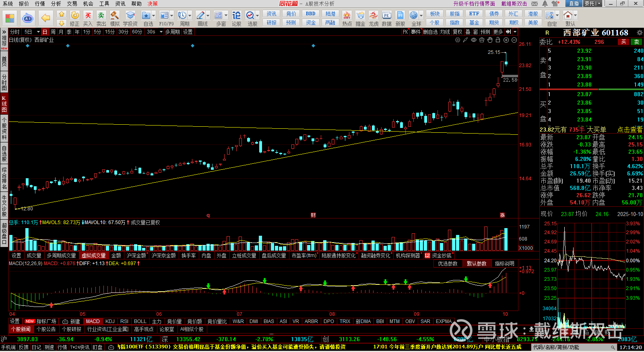Open the F10/F9 dropdown arrow
This screenshot has height=352, width=644.
[171, 16]
